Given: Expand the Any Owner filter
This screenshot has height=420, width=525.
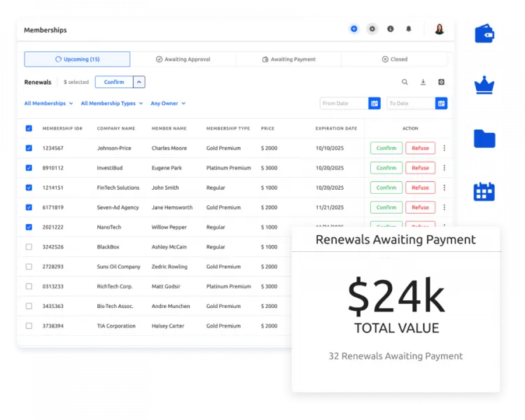Looking at the screenshot, I should (x=168, y=103).
